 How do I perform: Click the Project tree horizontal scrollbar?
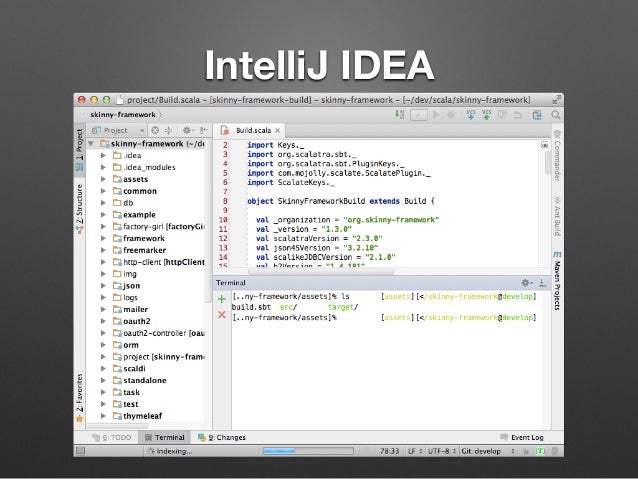(118, 426)
